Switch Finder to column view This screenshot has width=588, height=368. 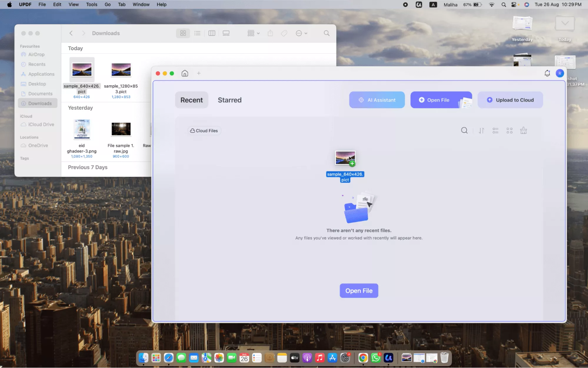pos(211,33)
